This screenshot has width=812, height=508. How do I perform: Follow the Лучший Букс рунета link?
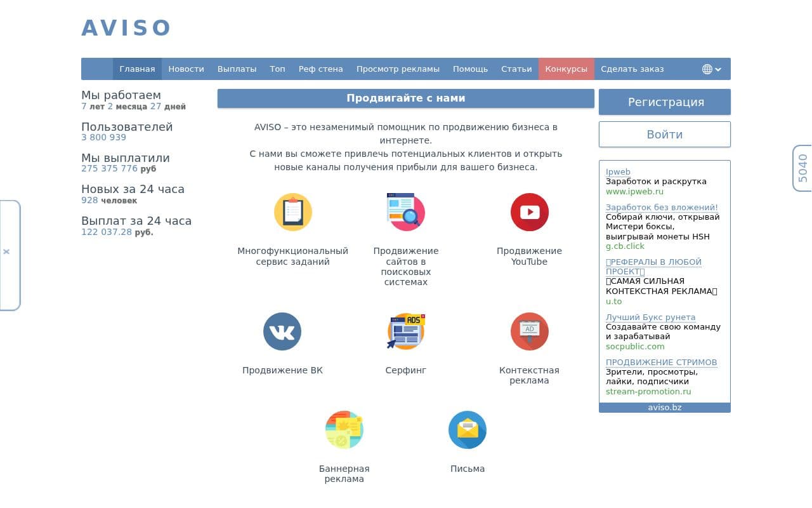click(x=650, y=317)
